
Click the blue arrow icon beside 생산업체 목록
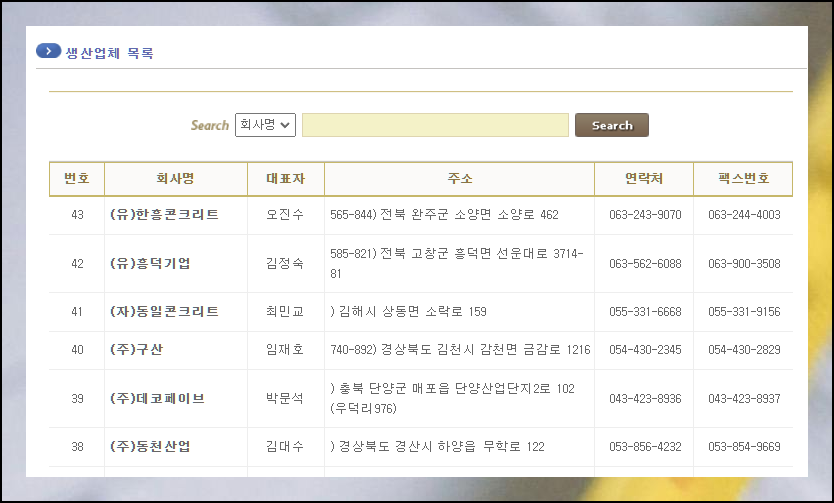(48, 51)
